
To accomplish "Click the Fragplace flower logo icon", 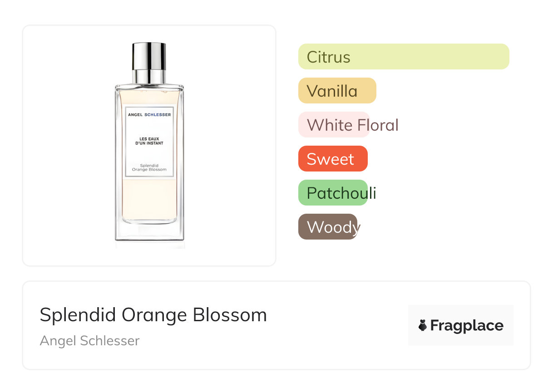I will coord(423,325).
